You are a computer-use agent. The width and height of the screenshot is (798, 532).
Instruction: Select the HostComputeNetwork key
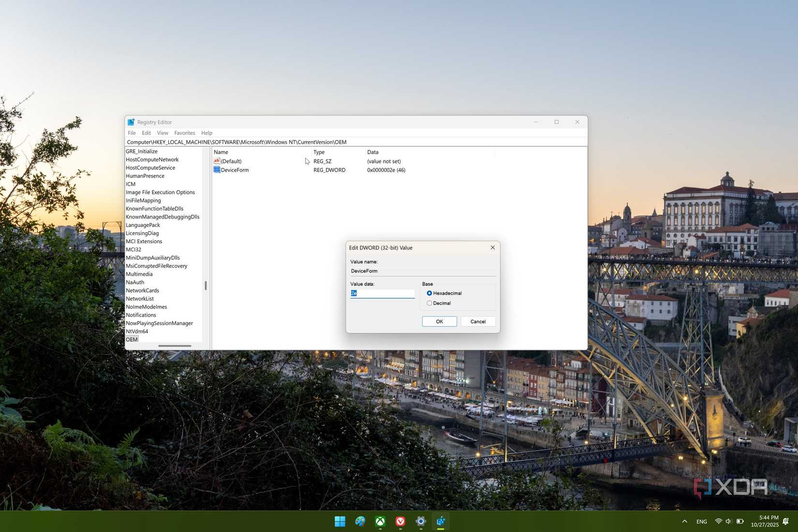[152, 160]
